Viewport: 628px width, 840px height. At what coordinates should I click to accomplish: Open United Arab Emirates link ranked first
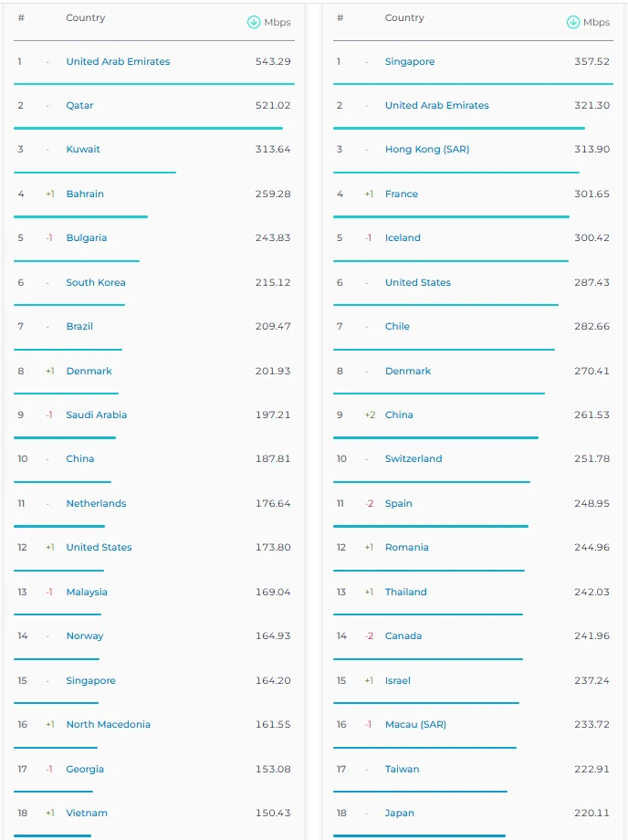tap(118, 61)
